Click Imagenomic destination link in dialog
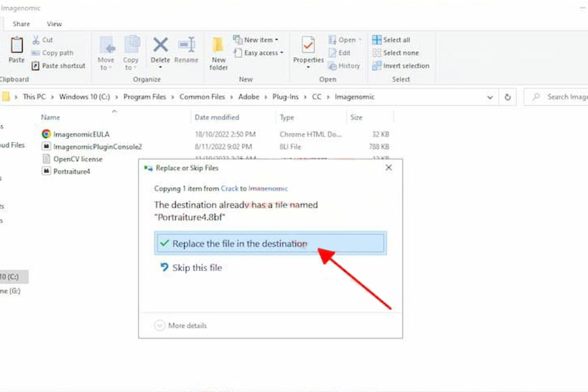This screenshot has width=588, height=392. [268, 188]
